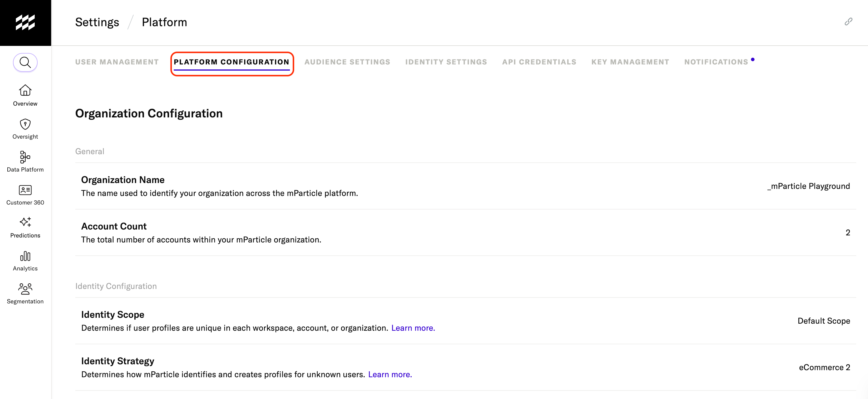Click the Overview sidebar label
The height and width of the screenshot is (399, 868).
pyautogui.click(x=25, y=104)
